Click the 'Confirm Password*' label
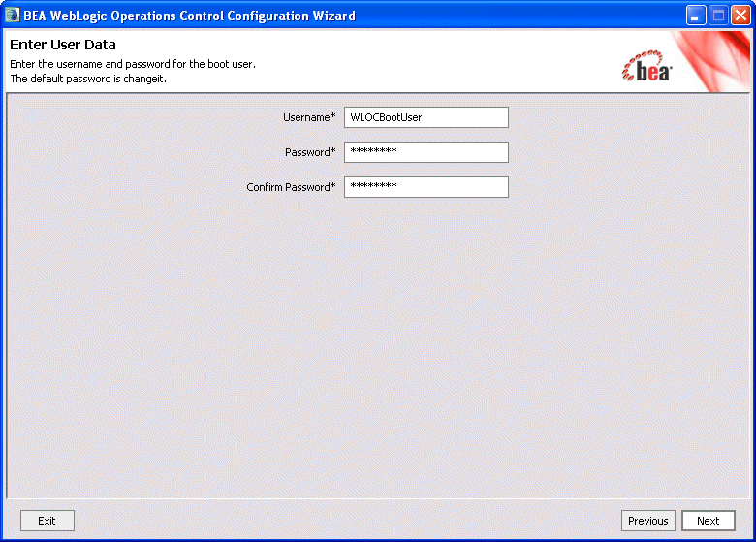 tap(291, 187)
